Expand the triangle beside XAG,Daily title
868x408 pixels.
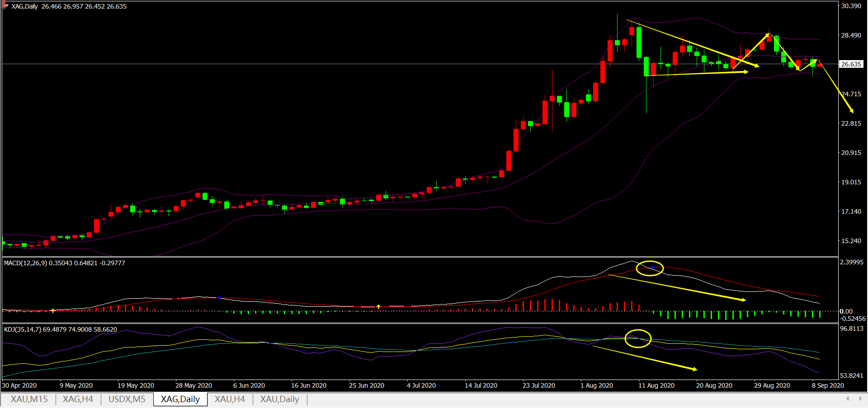[x=6, y=6]
